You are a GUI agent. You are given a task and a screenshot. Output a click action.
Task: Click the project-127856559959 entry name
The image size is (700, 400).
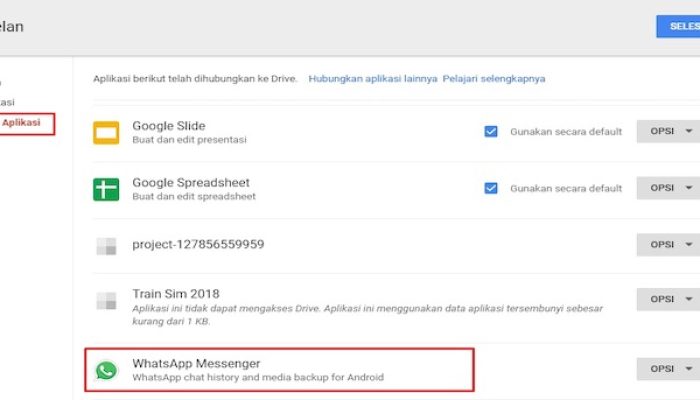[198, 244]
